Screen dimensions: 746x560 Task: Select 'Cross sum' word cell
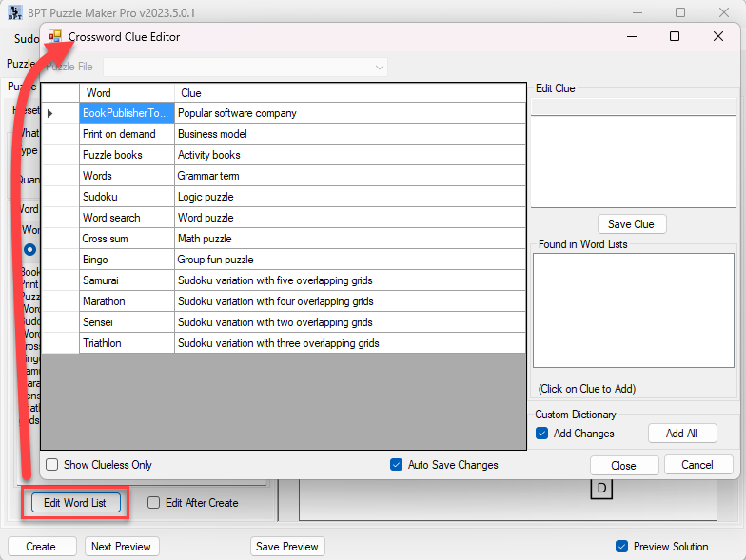click(128, 239)
